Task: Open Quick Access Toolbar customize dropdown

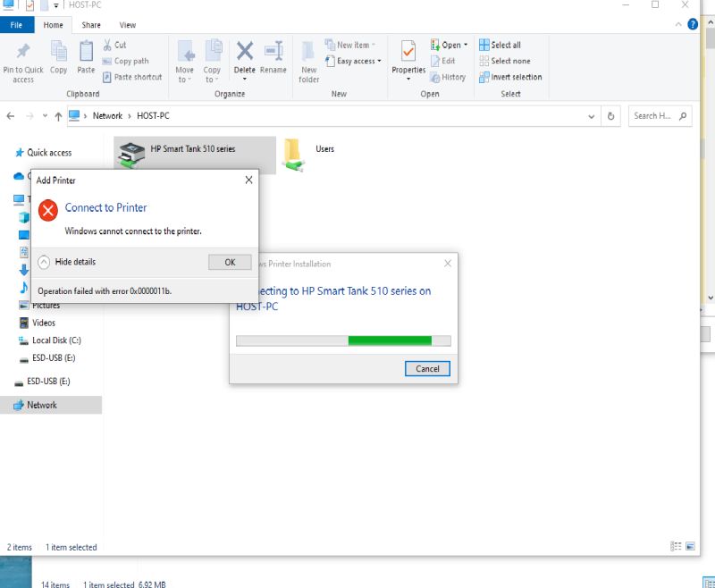Action: pyautogui.click(x=56, y=5)
